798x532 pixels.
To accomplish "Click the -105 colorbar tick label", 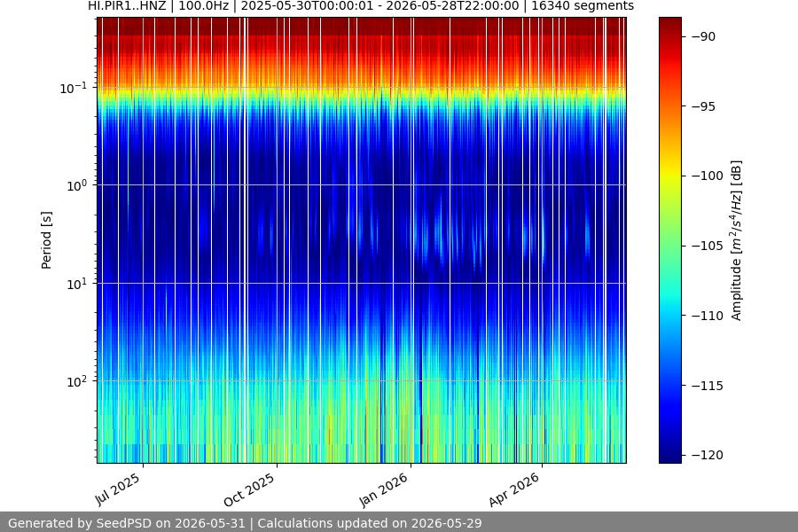I will coord(707,246).
